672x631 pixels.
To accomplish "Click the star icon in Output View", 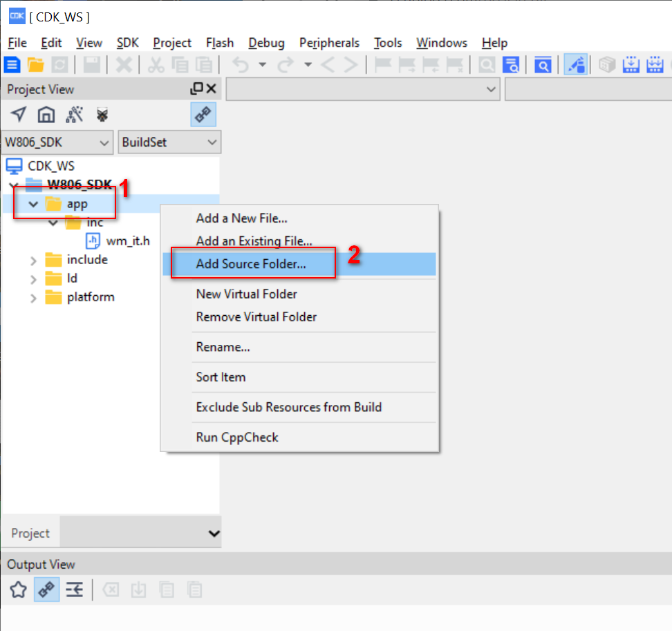I will click(18, 590).
